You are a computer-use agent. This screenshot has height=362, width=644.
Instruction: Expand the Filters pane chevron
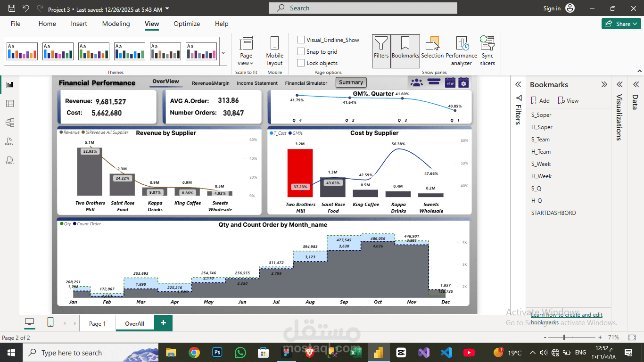(x=518, y=84)
